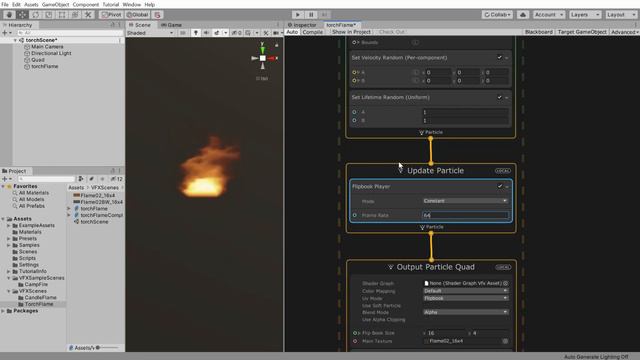
Task: Toggle 2D view button in Scene toolbar
Action: (183, 33)
